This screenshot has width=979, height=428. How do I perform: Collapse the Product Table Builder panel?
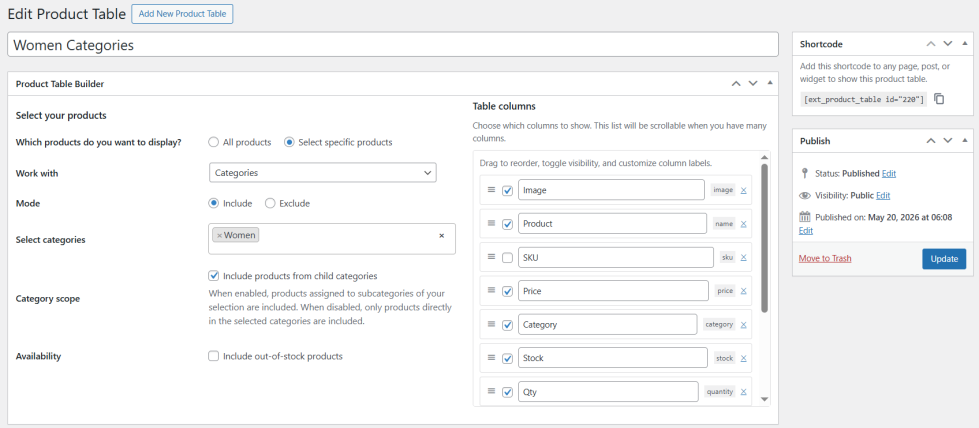point(769,83)
